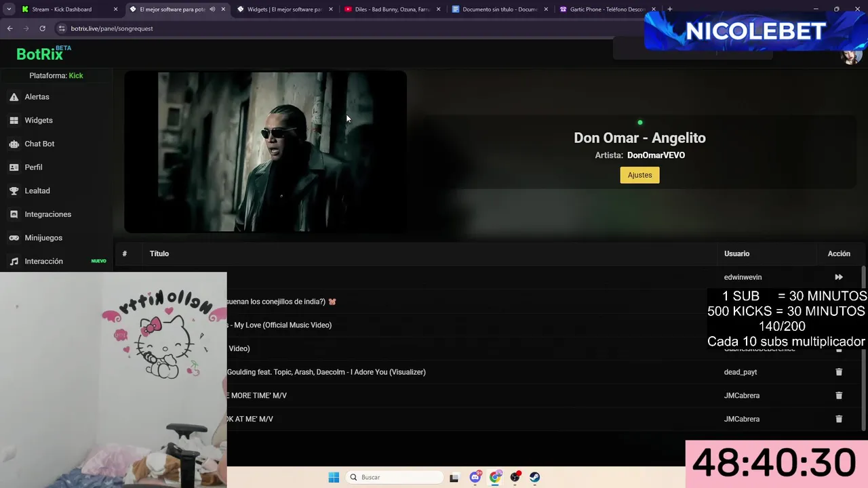Close the Widgets browser tab
The height and width of the screenshot is (488, 868).
pos(330,9)
